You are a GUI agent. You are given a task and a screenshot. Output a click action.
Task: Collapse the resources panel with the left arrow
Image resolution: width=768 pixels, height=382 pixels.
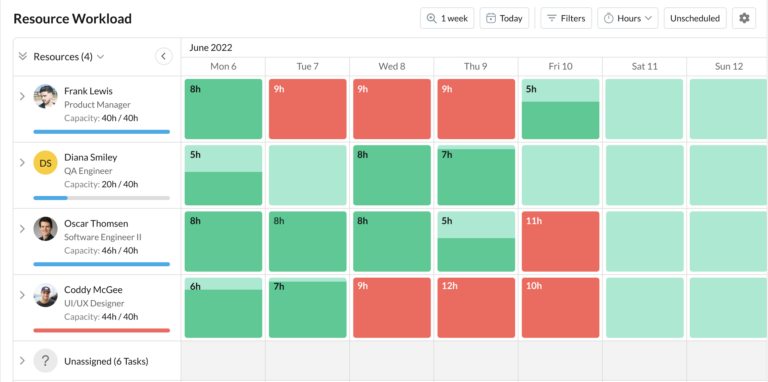(164, 56)
